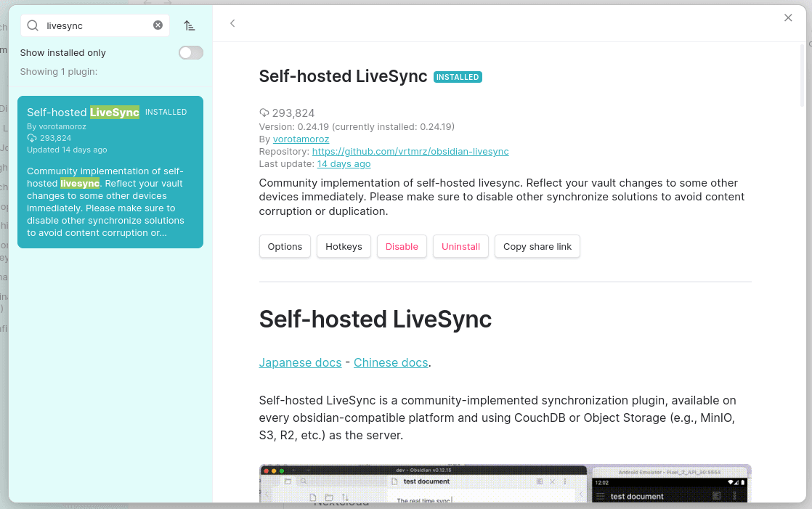
Task: Disable the Self-hosted LiveSync plugin
Action: 402,246
